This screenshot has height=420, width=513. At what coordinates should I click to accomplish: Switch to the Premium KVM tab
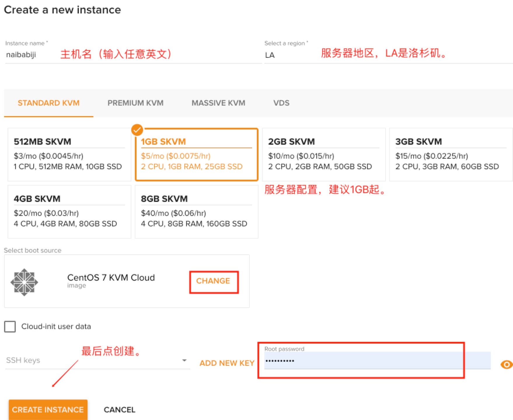tap(135, 103)
